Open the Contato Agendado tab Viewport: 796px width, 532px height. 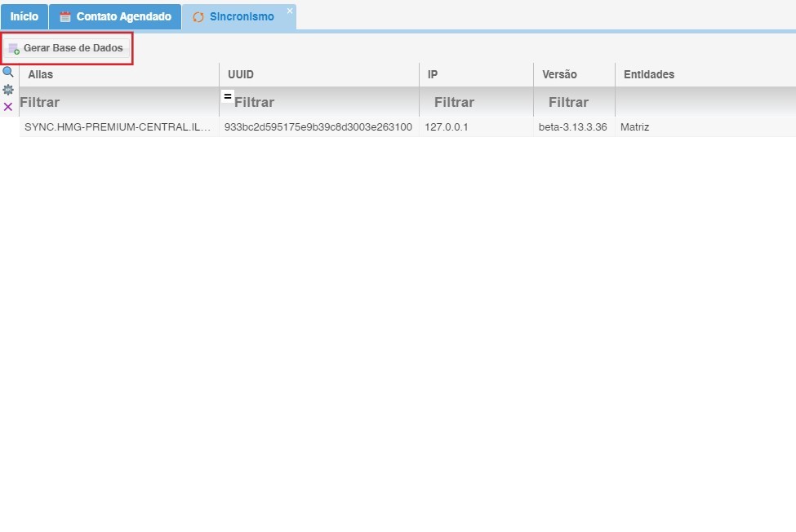[115, 17]
